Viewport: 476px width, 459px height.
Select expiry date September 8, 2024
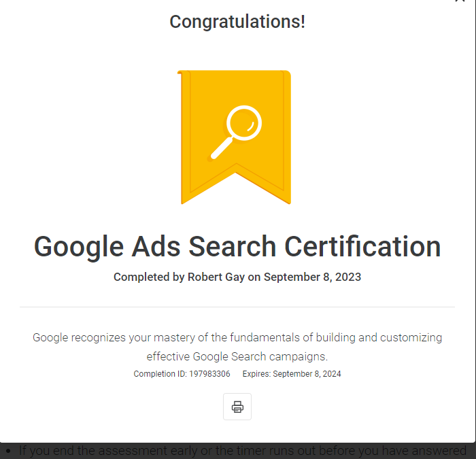coord(307,374)
